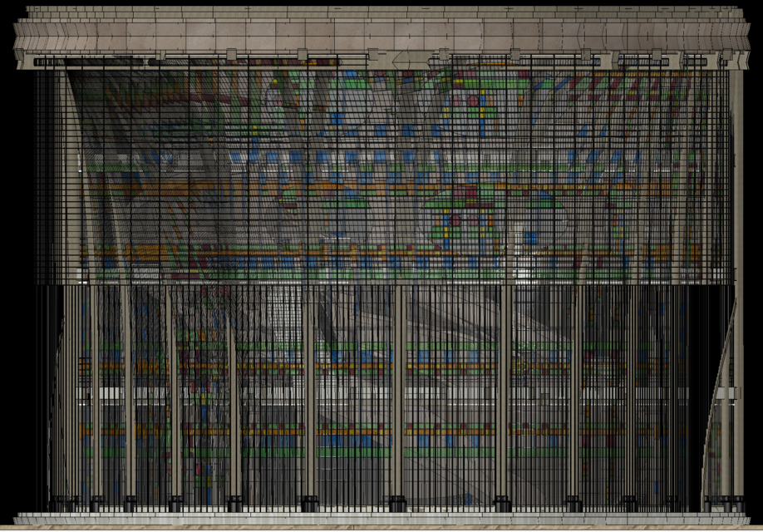Screen dimensions: 763x532
Task: Click the stone cornice band along the top
Action: tap(381, 33)
